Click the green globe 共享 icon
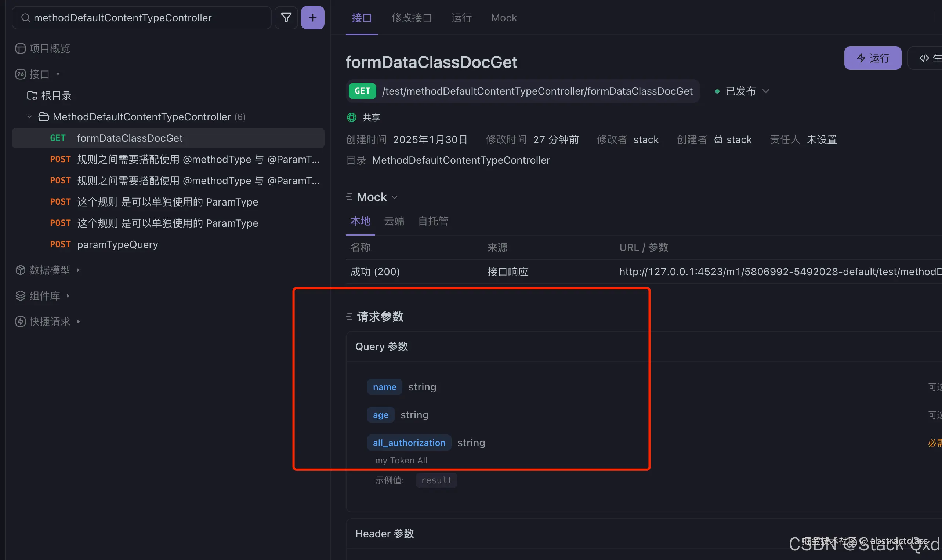 pos(351,118)
